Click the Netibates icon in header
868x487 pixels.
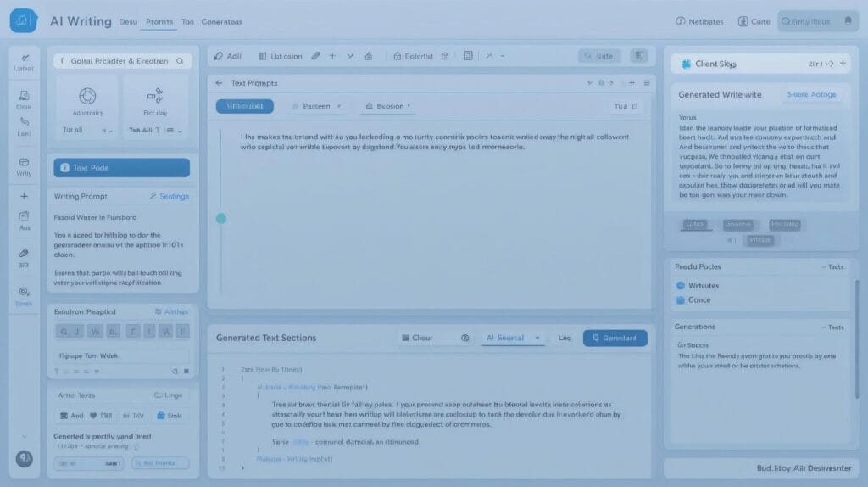click(681, 21)
